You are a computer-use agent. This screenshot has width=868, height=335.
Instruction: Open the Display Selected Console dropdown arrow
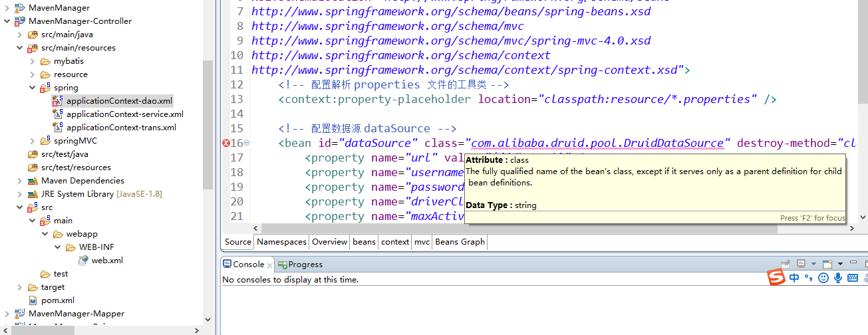coord(813,264)
